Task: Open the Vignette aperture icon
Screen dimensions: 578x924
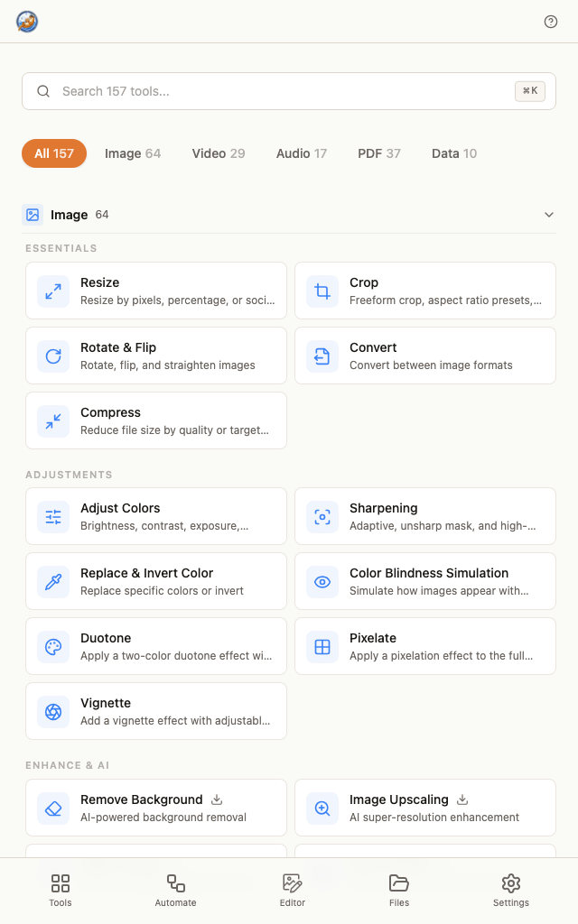Action: [53, 711]
